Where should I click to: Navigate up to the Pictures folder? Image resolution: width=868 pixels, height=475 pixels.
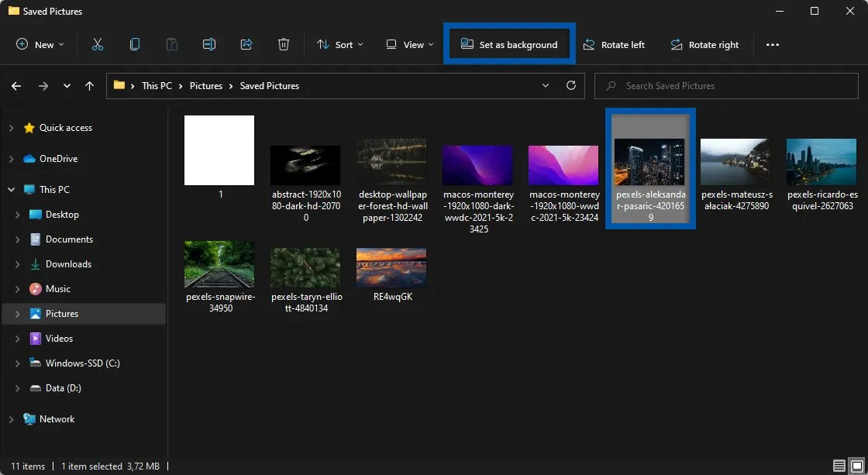[89, 85]
